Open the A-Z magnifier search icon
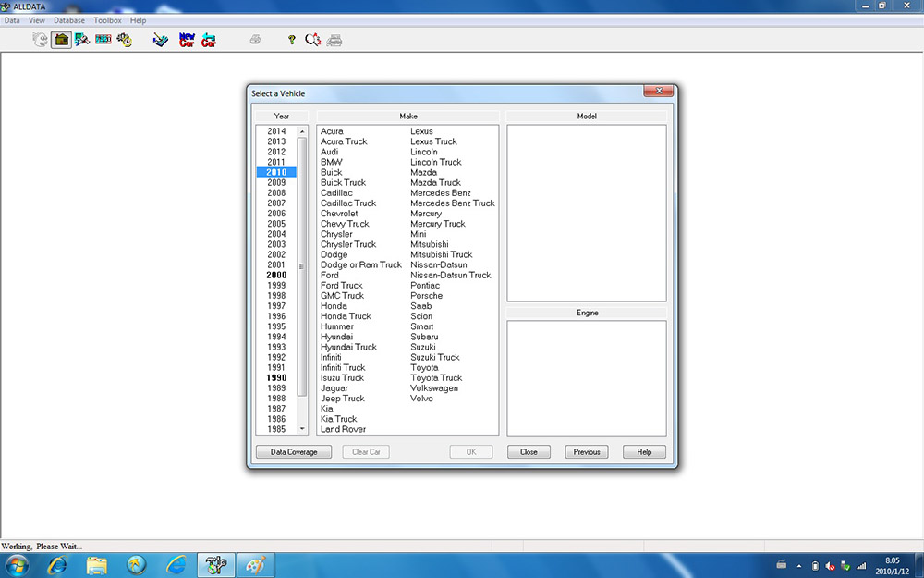 pyautogui.click(x=313, y=40)
